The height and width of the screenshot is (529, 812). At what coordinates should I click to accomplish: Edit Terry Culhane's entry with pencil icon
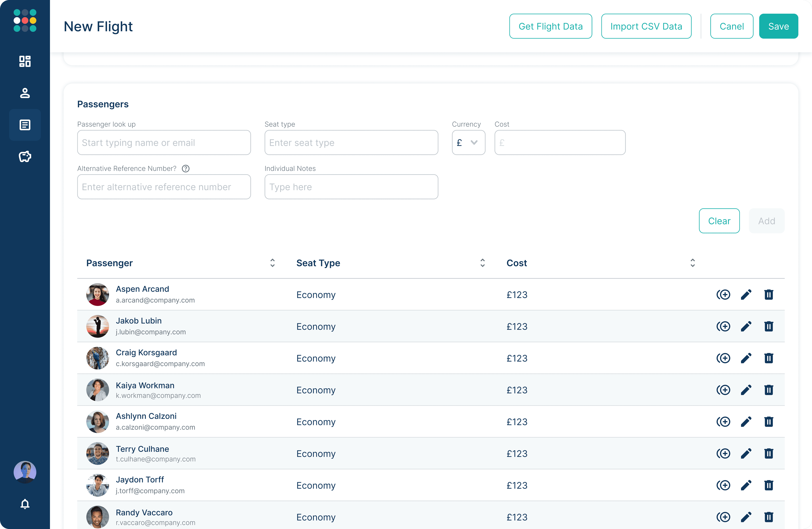click(x=746, y=453)
